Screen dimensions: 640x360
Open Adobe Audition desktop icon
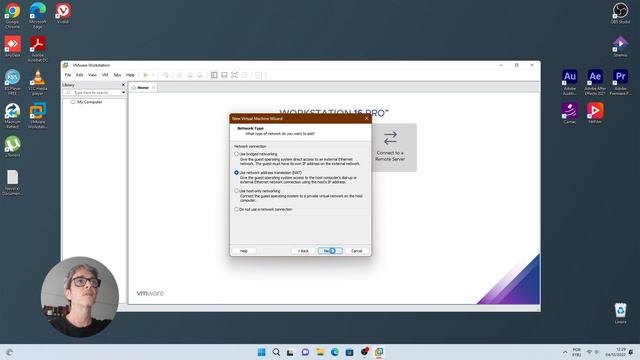570,82
